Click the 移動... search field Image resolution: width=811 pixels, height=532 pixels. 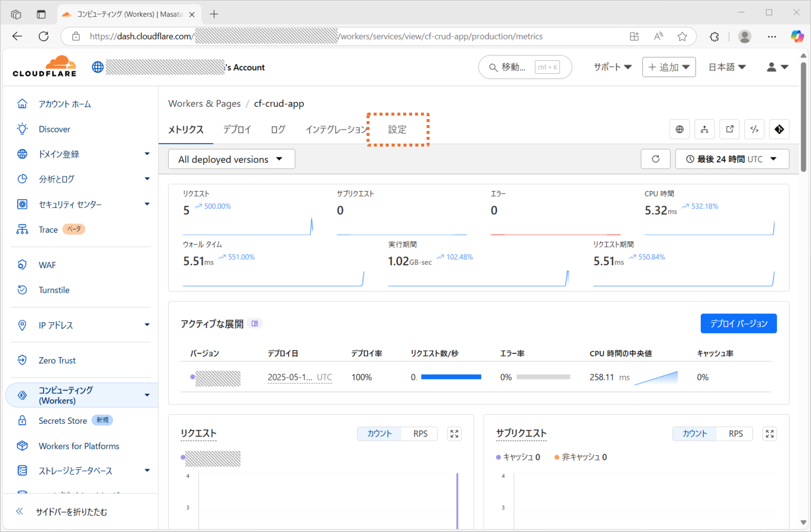[x=525, y=67]
